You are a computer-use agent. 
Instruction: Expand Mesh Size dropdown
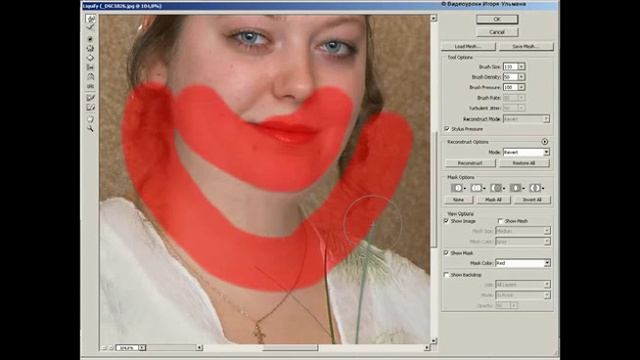coord(547,231)
